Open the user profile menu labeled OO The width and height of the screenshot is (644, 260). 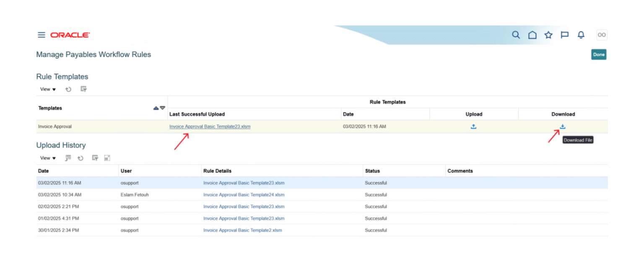click(602, 35)
